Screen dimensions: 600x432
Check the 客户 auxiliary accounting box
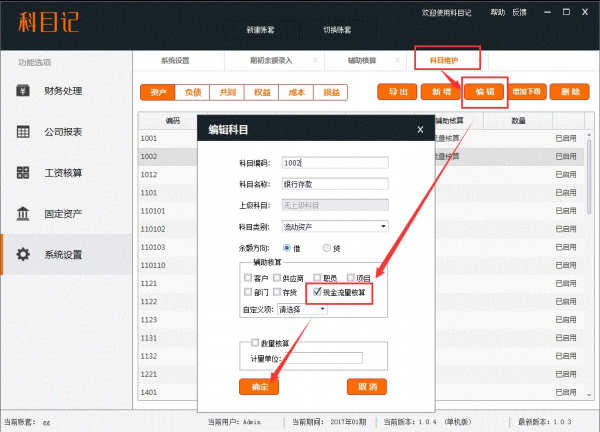(246, 277)
